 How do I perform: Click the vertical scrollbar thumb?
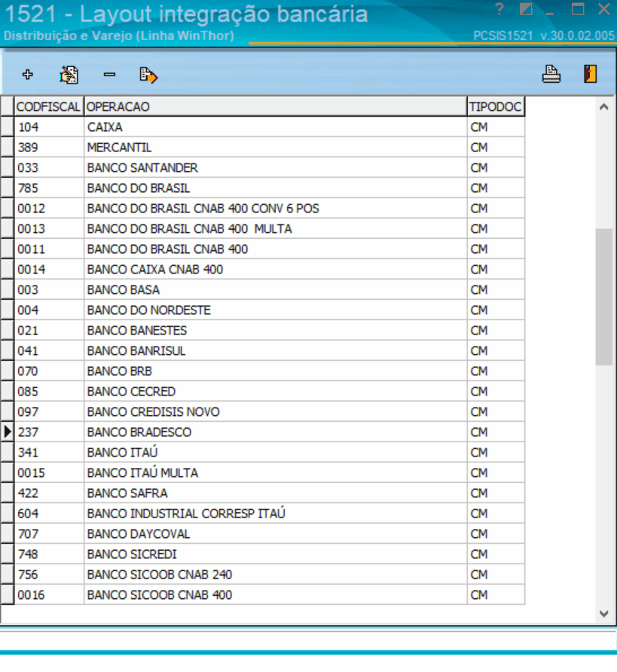pos(603,297)
